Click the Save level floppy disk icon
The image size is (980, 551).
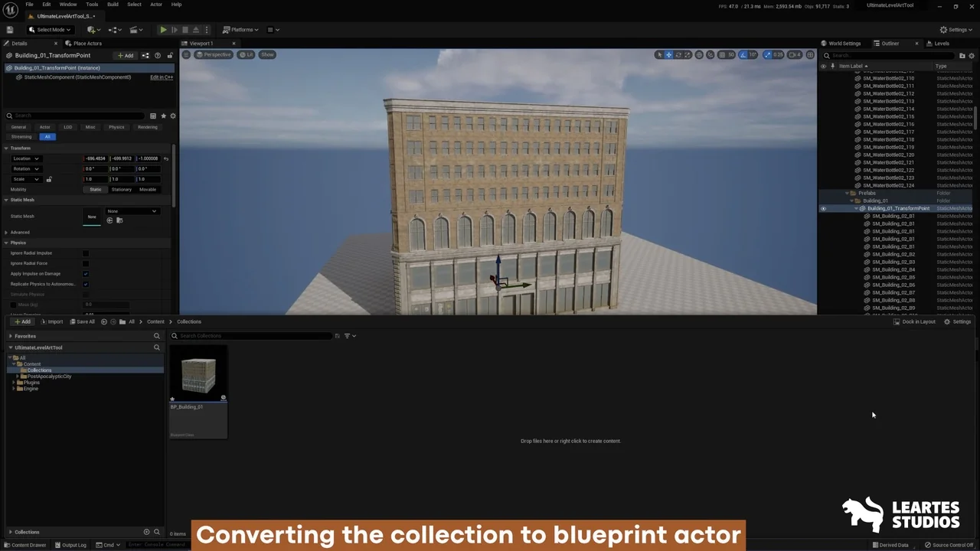[x=10, y=30]
